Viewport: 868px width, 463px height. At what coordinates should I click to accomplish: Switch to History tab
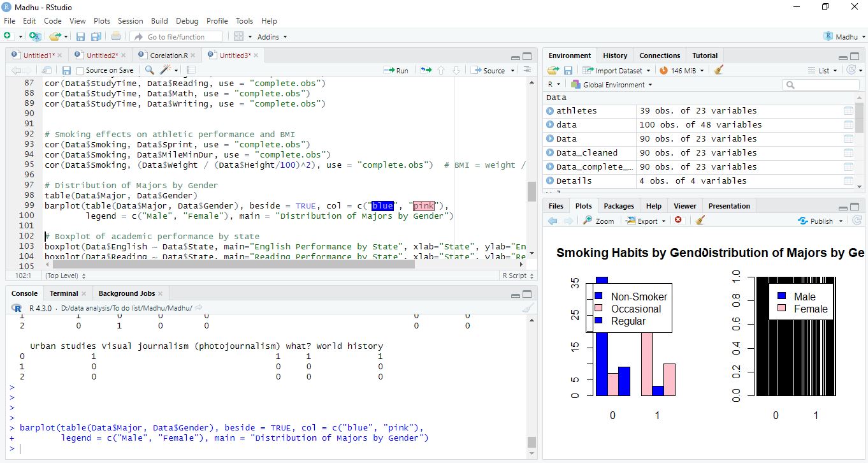(x=615, y=55)
